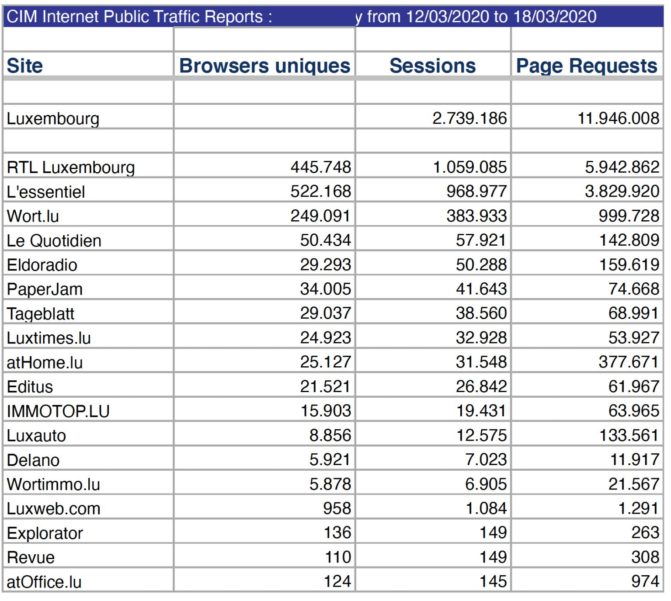Select the RTL Luxembourg site cell
The width and height of the screenshot is (671, 601).
[70, 167]
